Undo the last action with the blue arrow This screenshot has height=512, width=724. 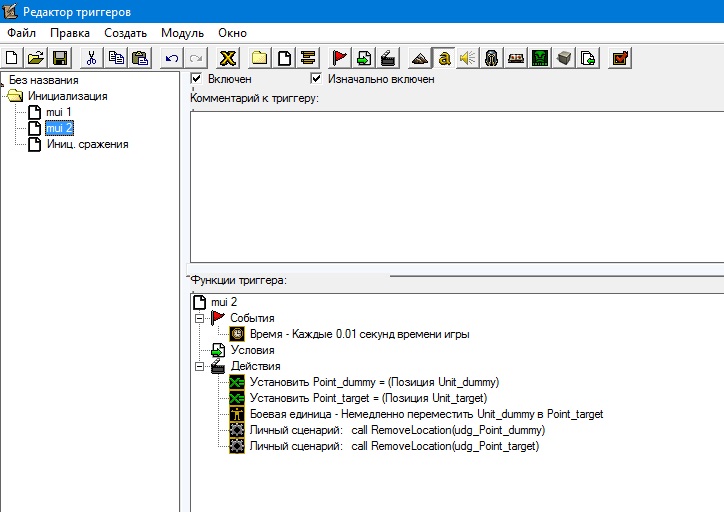pyautogui.click(x=171, y=58)
